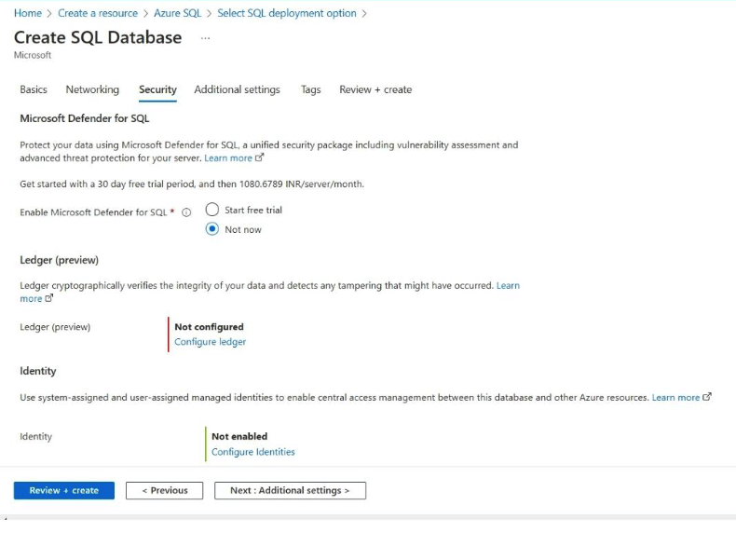The width and height of the screenshot is (736, 560).
Task: Click the Ledger (preview) section heading
Action: (59, 260)
